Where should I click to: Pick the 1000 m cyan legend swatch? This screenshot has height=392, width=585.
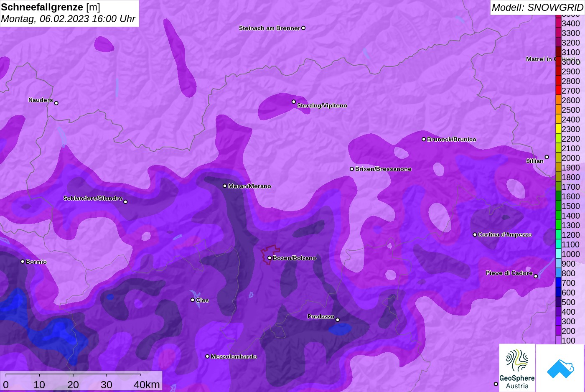(x=558, y=254)
